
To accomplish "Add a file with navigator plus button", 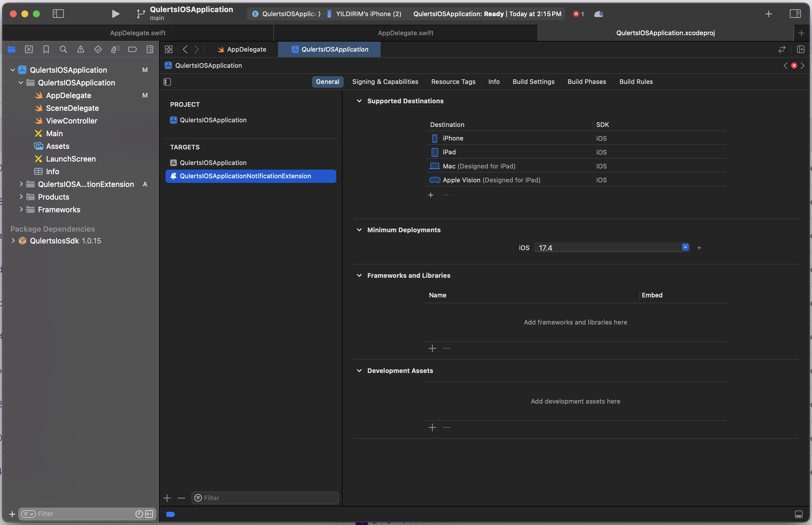I will [x=12, y=514].
